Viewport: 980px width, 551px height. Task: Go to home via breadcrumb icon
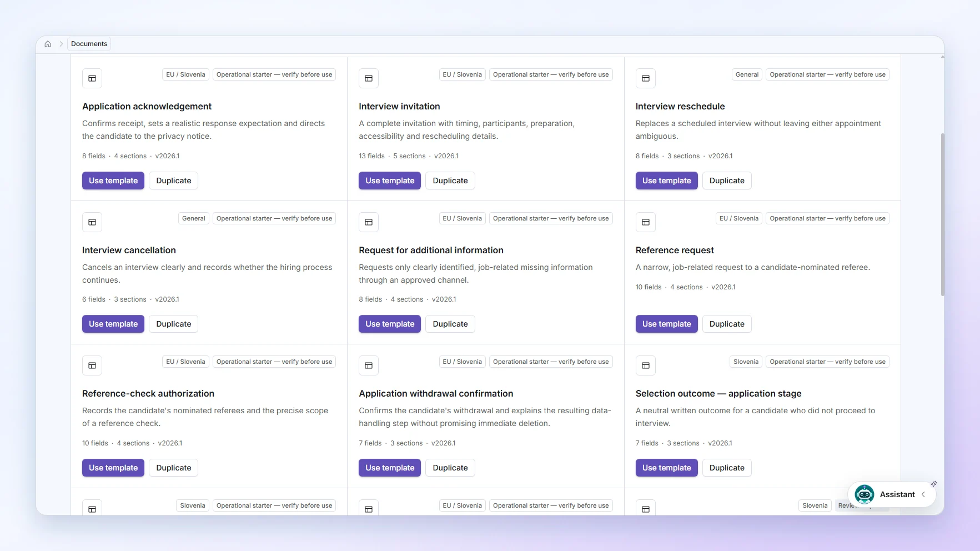point(48,44)
